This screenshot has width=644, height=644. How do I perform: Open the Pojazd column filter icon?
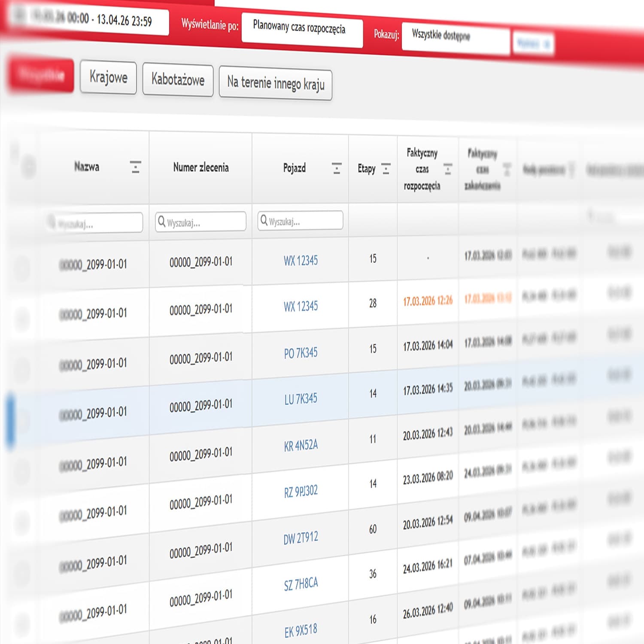tap(337, 168)
